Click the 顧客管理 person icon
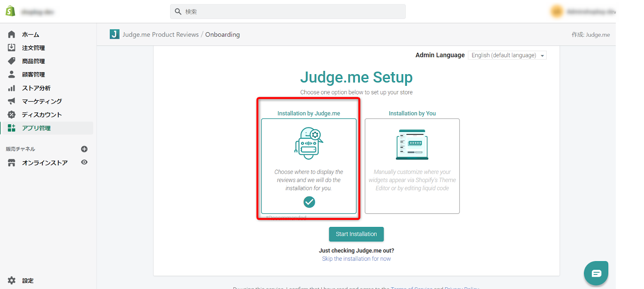Image resolution: width=644 pixels, height=289 pixels. 12,74
